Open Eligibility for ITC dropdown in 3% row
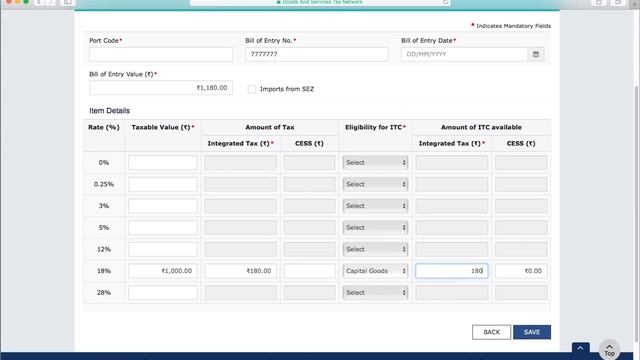640x360 pixels. [x=375, y=206]
